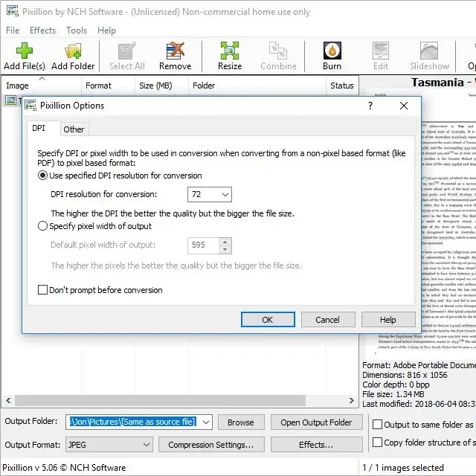This screenshot has height=476, width=476.
Task: Click the 'Color depth: 0 bpp' text
Action: 396,385
